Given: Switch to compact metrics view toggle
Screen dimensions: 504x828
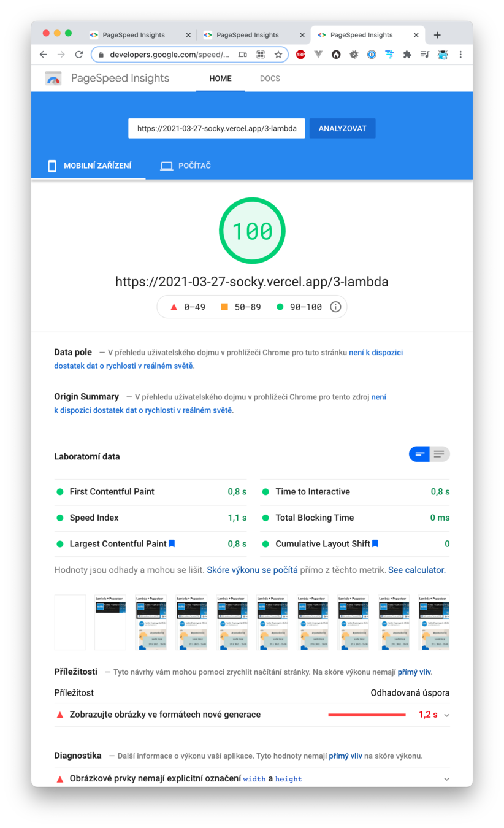Looking at the screenshot, I should (419, 454).
